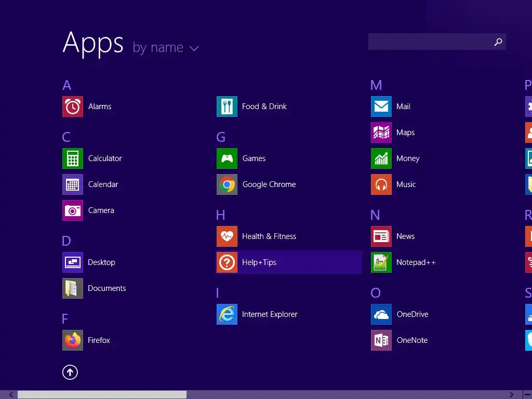The height and width of the screenshot is (399, 532).
Task: Click the 'Music' label text
Action: pos(406,184)
